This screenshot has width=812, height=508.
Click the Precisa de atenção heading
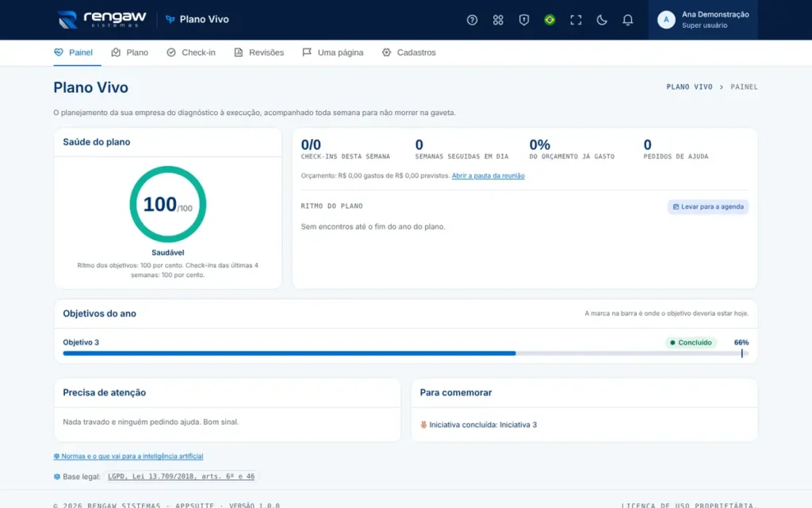104,392
